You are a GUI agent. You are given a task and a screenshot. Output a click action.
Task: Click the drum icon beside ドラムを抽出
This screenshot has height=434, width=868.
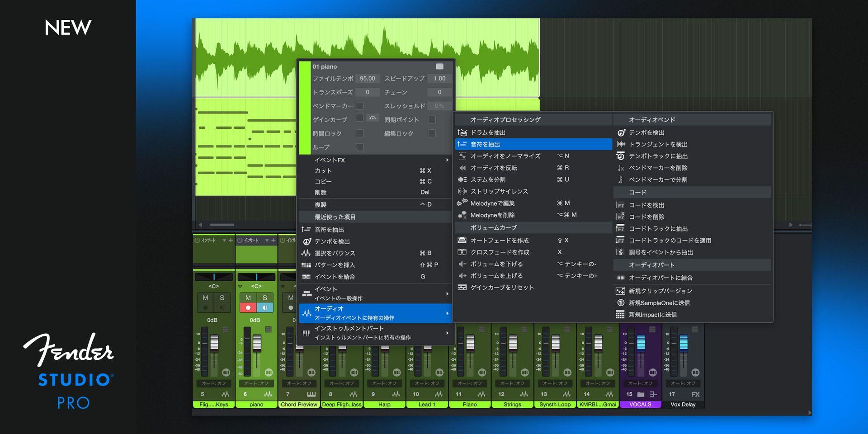(x=462, y=132)
